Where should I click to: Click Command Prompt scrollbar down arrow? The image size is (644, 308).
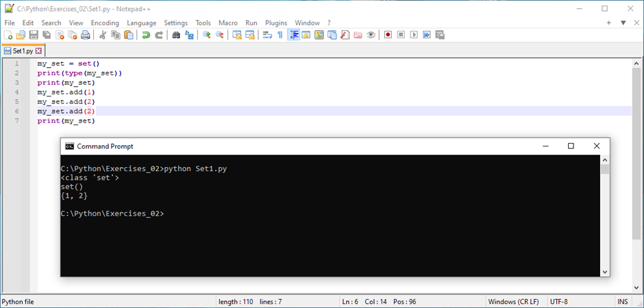tap(604, 272)
